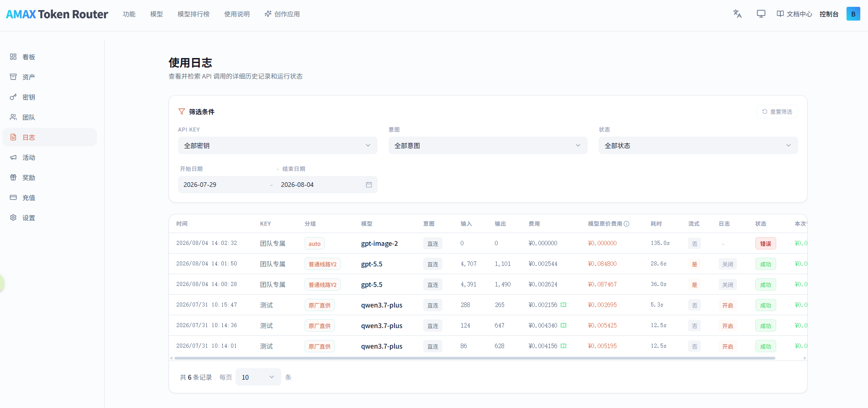The height and width of the screenshot is (408, 868).
Task: Click the coupon icon beside ¥0.004340
Action: click(563, 325)
